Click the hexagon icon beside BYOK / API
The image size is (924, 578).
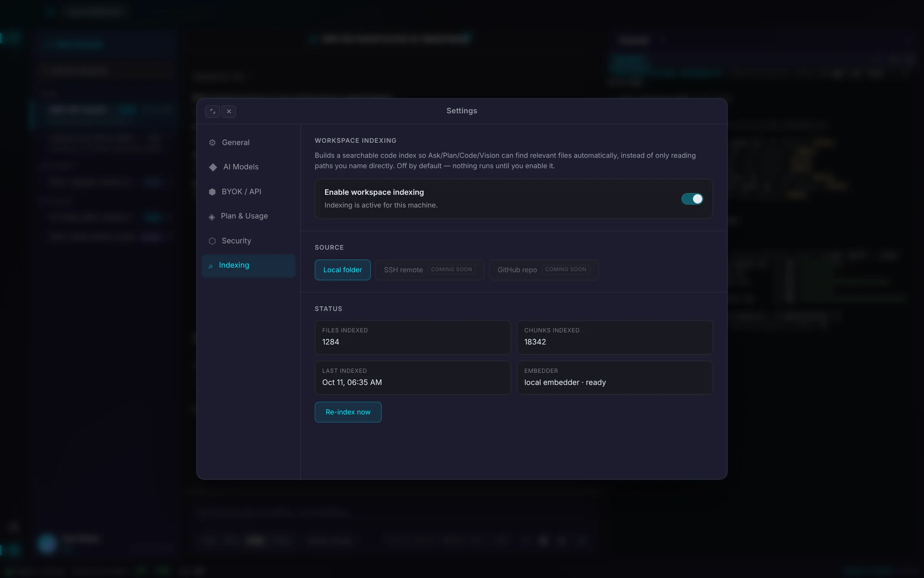[x=212, y=192]
